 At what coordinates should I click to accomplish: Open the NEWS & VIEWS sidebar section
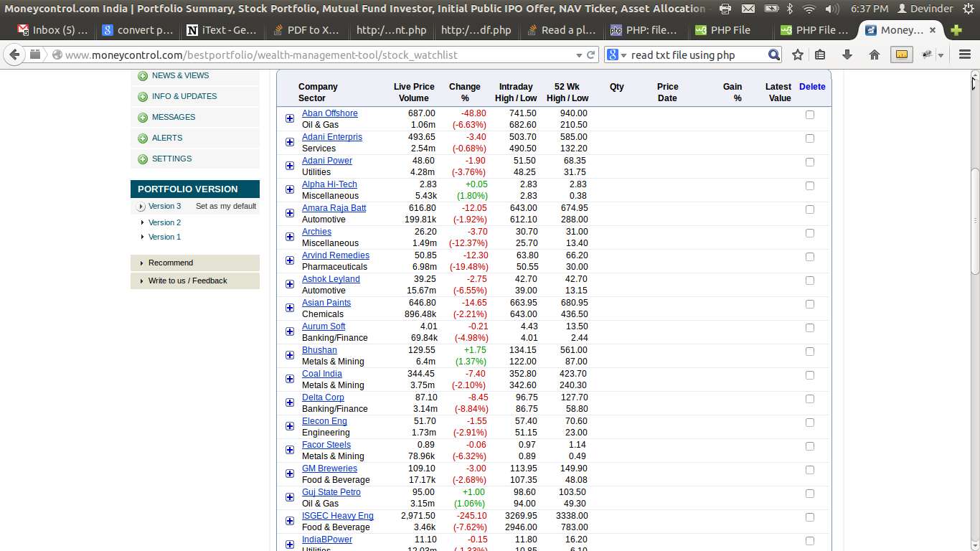coord(195,76)
